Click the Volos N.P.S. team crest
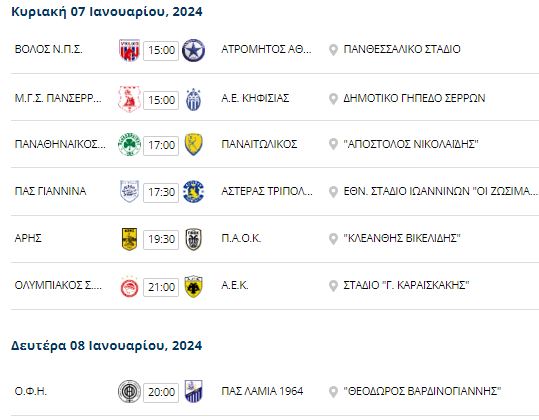The height and width of the screenshot is (420, 539). point(129,50)
